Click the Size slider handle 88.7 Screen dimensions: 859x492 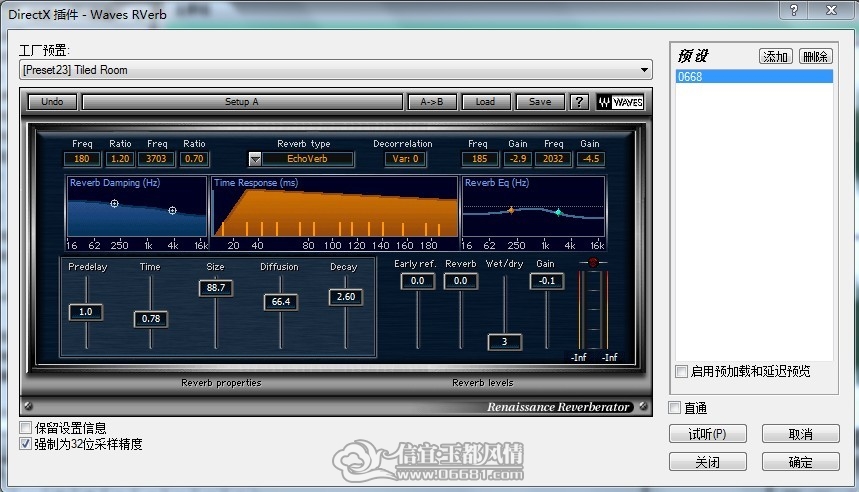[216, 288]
